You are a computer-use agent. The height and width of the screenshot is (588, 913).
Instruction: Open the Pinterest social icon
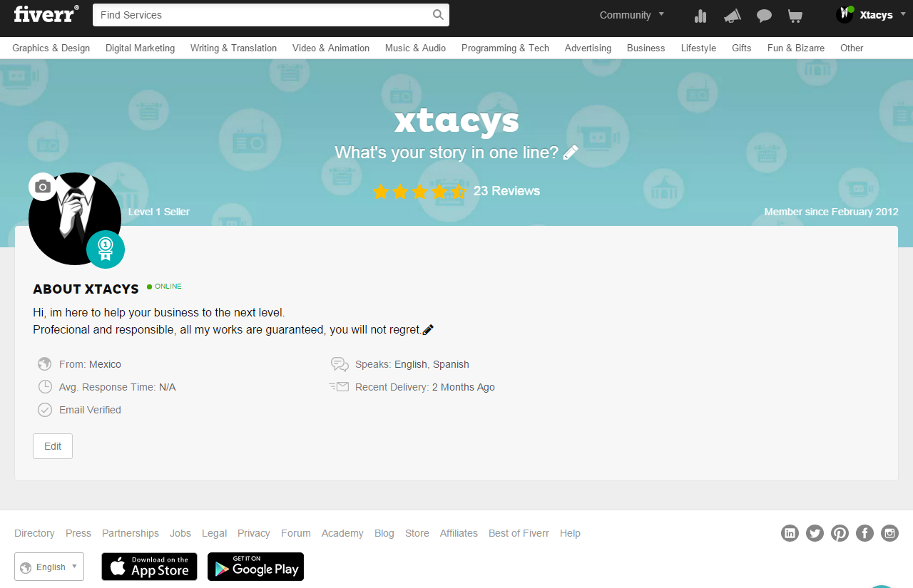[840, 533]
